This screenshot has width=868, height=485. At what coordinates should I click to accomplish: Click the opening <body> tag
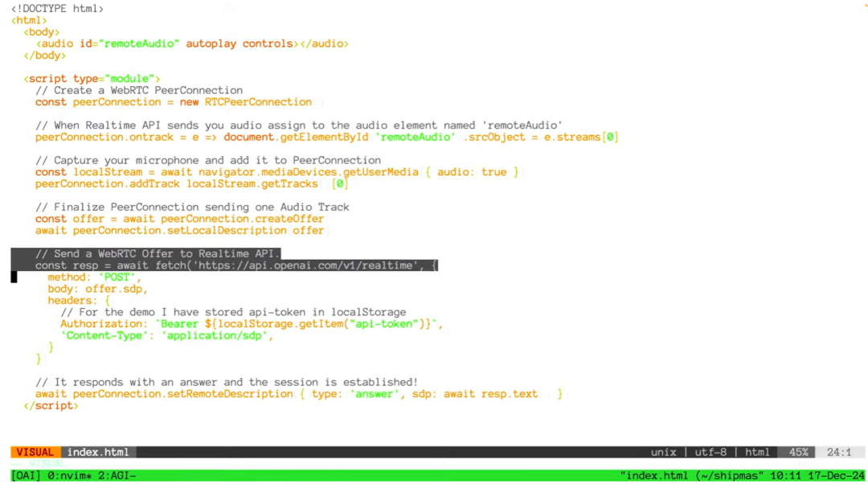pos(42,32)
